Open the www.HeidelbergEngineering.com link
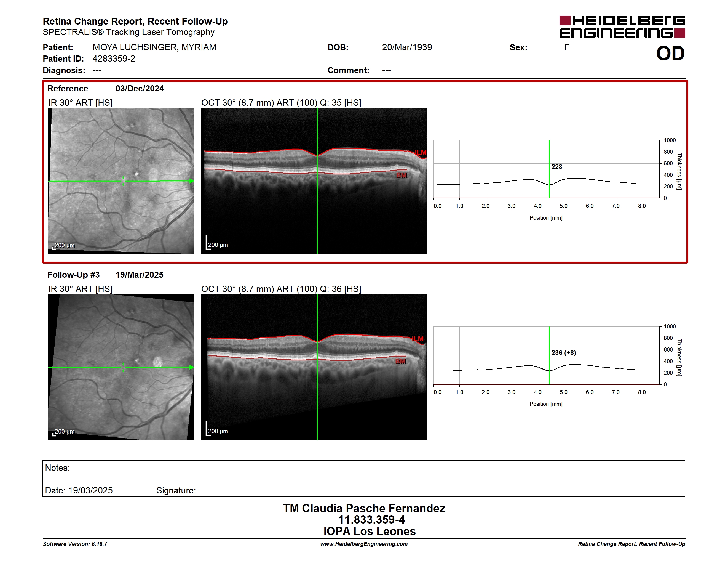Image resolution: width=728 pixels, height=563 pixels. click(364, 544)
